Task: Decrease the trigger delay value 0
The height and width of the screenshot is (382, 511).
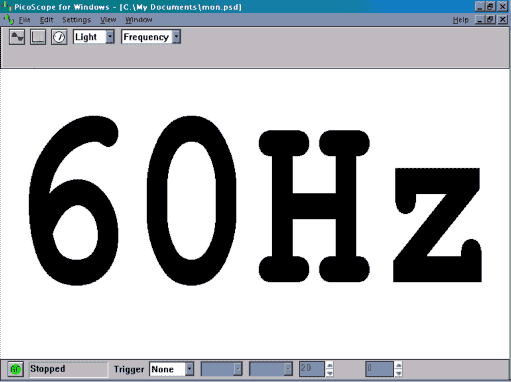Action: (x=398, y=373)
